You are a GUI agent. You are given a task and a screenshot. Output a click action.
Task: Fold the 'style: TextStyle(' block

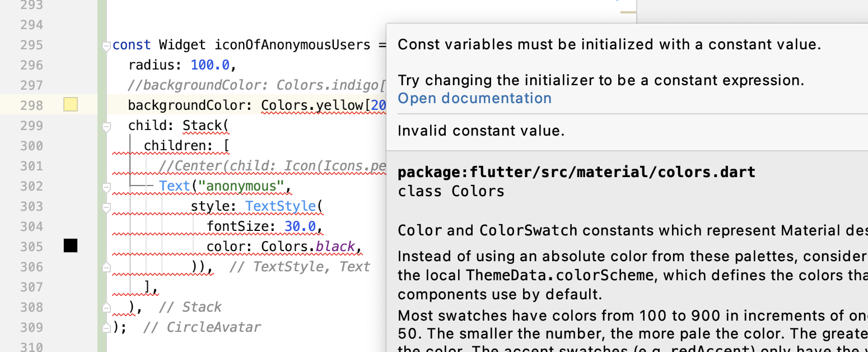pos(106,207)
